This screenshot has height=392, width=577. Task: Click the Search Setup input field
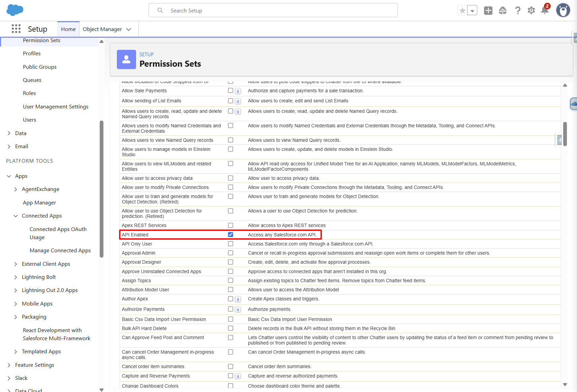tap(273, 10)
